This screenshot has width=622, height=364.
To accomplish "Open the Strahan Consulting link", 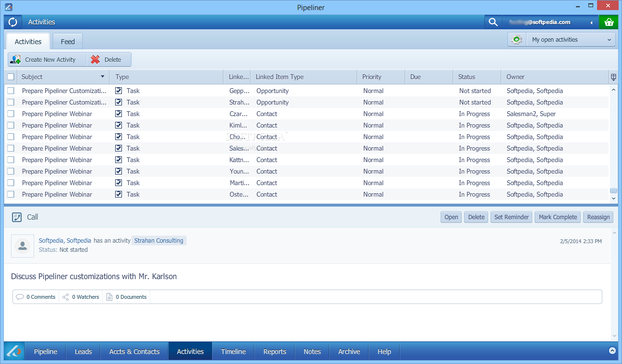I will click(159, 241).
